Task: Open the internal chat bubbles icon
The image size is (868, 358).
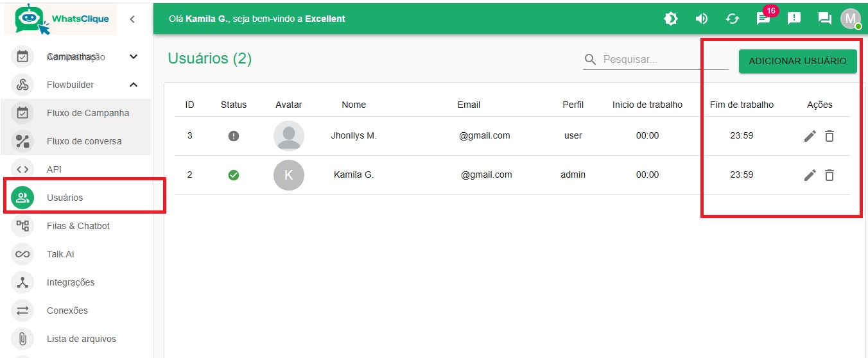Action: point(825,19)
